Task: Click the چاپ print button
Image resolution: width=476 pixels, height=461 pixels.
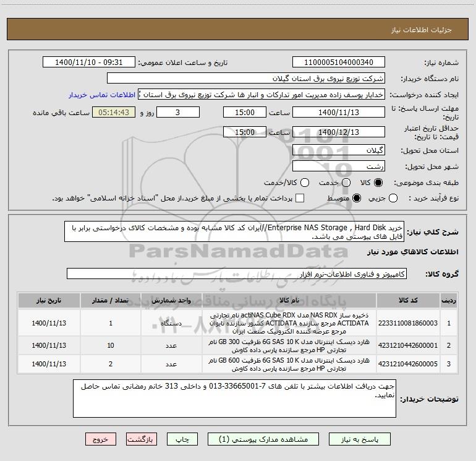Action: point(182,439)
